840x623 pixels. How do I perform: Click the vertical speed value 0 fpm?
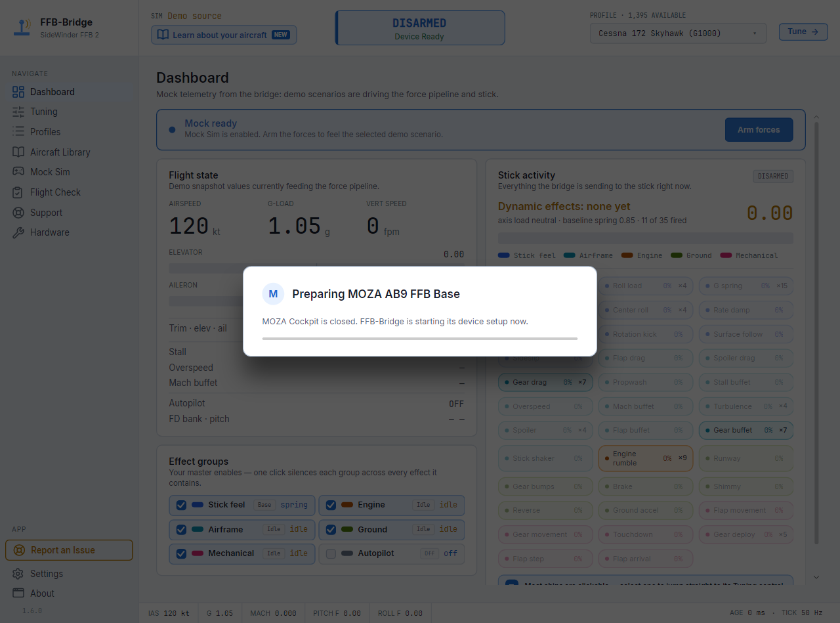click(x=383, y=226)
